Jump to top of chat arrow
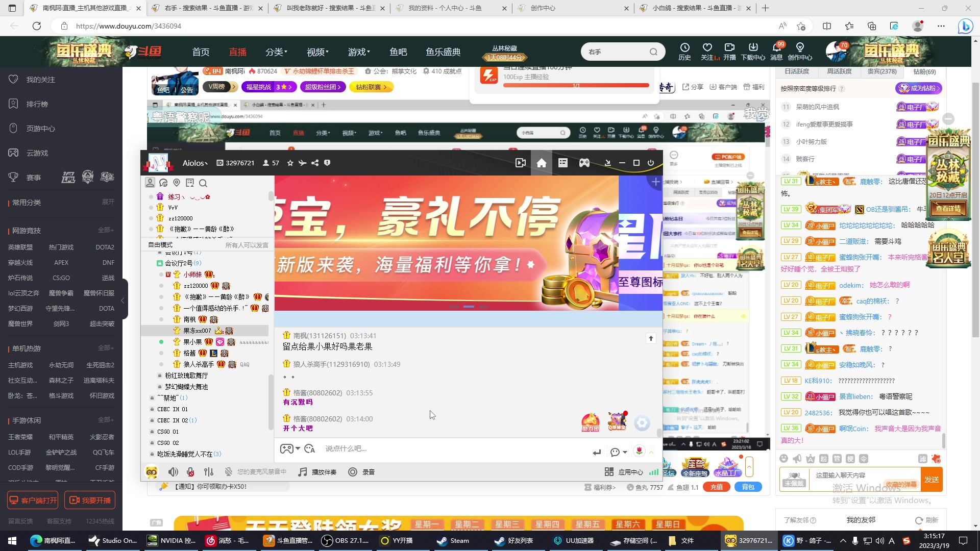Image resolution: width=980 pixels, height=551 pixels. 651,338
